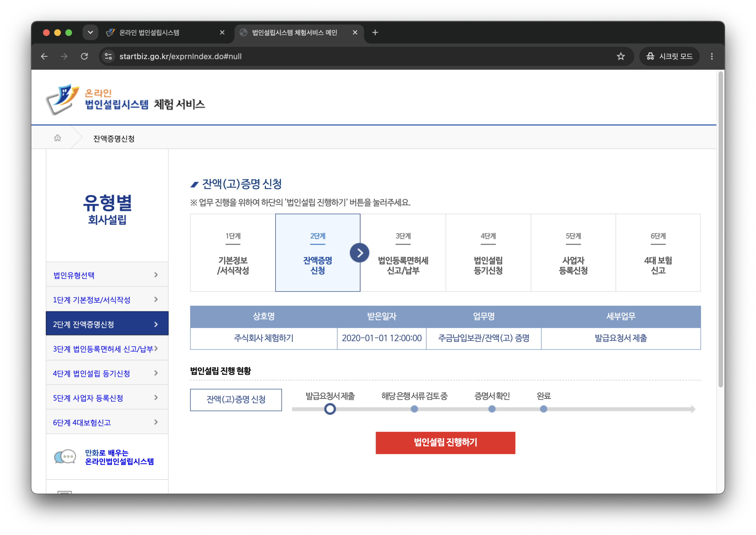Click the speech bubble comic icon
This screenshot has height=535, width=756.
(65, 457)
